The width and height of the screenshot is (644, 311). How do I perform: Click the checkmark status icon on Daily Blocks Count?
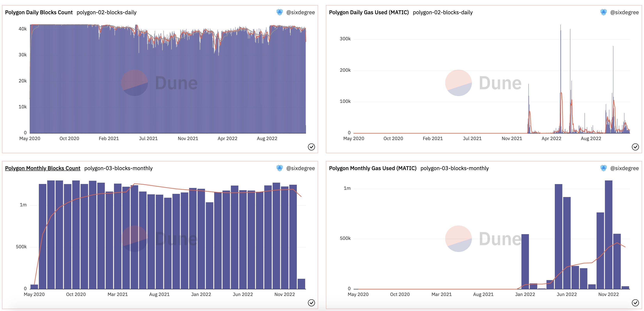pyautogui.click(x=311, y=147)
